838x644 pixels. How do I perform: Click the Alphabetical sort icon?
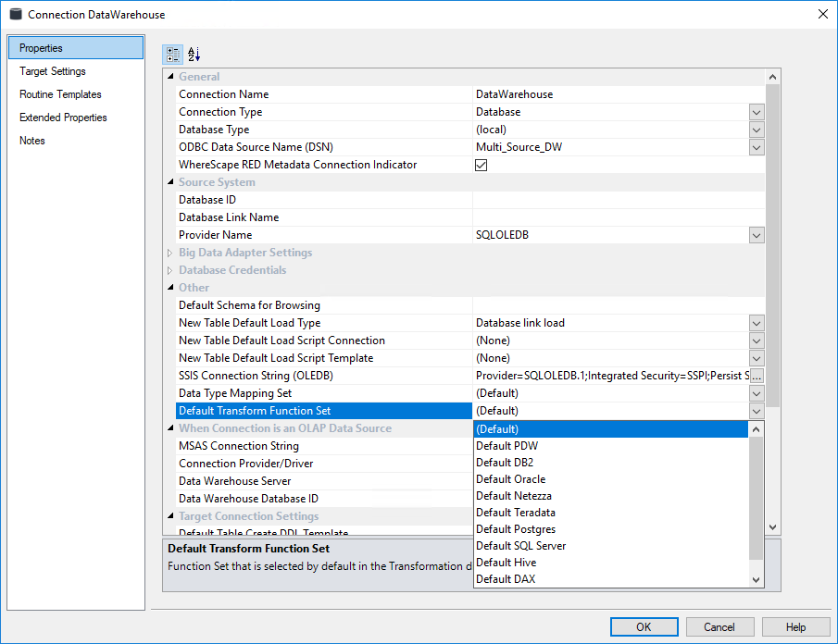[194, 55]
